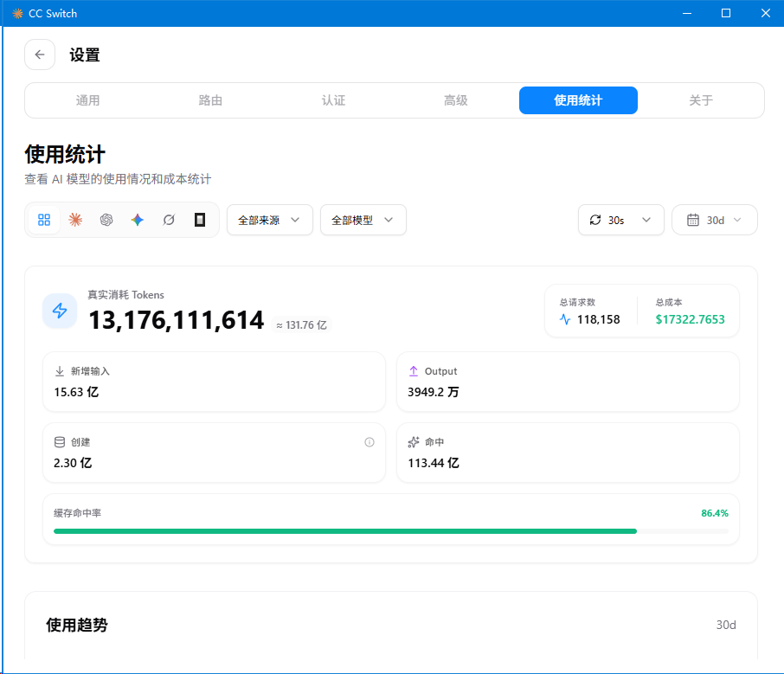Click the total tokens value 13,176,111,614

click(176, 320)
